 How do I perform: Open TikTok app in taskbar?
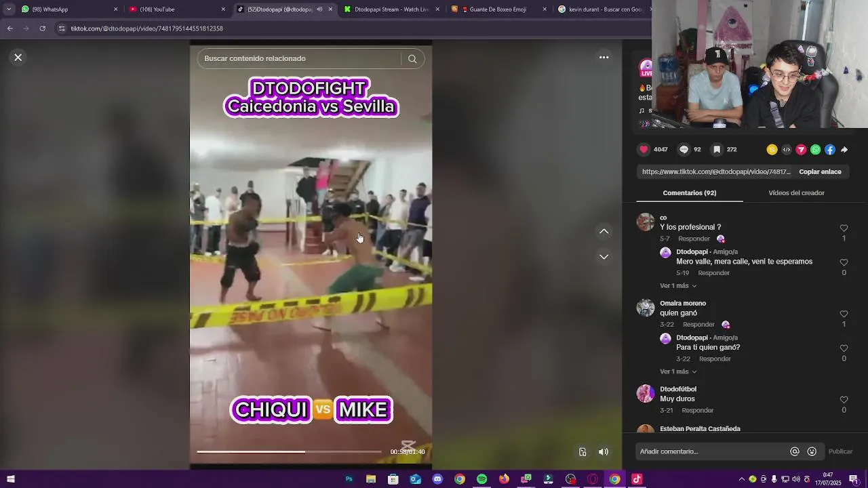(x=636, y=479)
